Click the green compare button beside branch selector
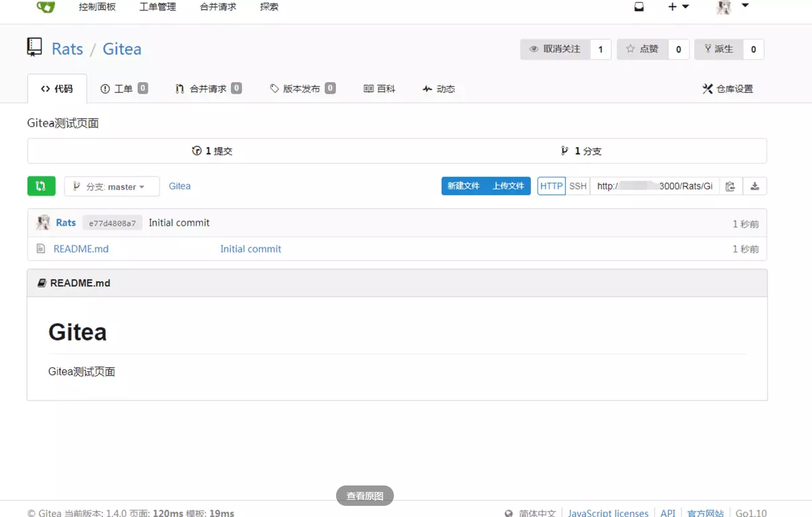Viewport: 812px width, 517px height. coord(41,186)
